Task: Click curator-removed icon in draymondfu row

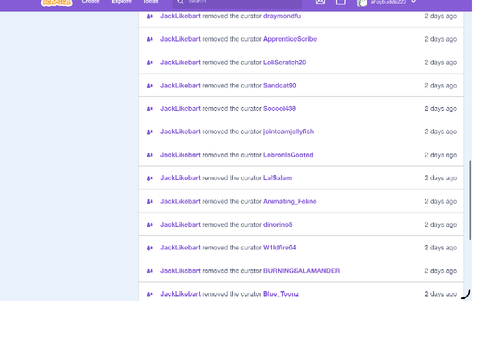Action: coord(150,16)
